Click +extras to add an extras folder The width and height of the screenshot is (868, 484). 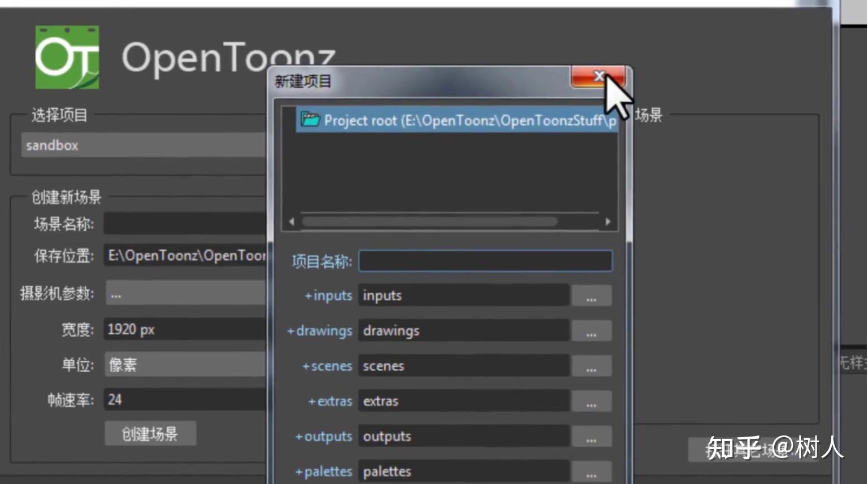[330, 401]
